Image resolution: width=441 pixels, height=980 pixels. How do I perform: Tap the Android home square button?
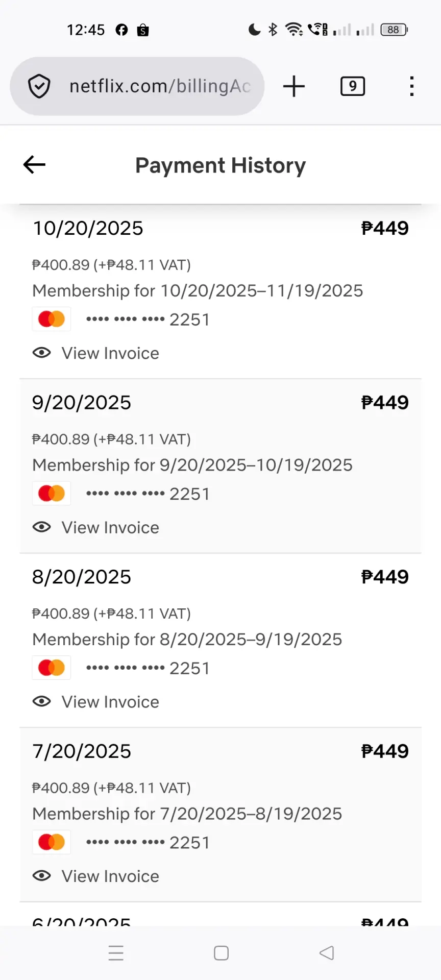point(221,953)
